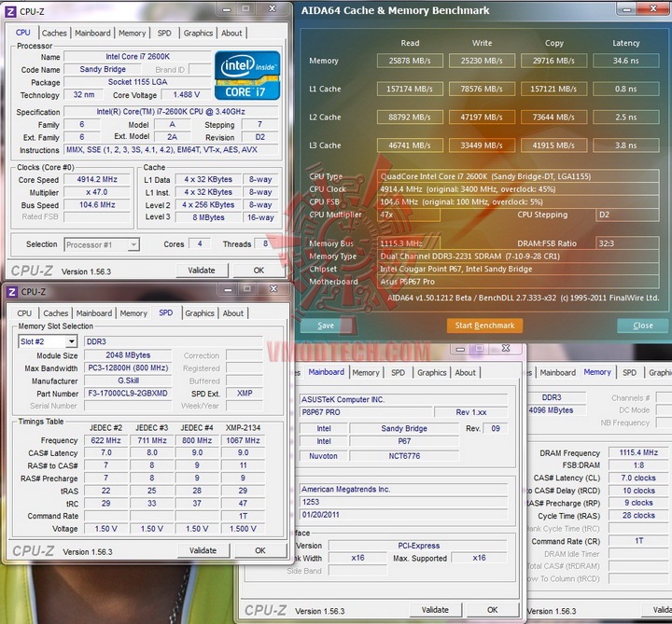672x624 pixels.
Task: Open the Caches tab in the SPD CPU-Z window
Action: 56,313
